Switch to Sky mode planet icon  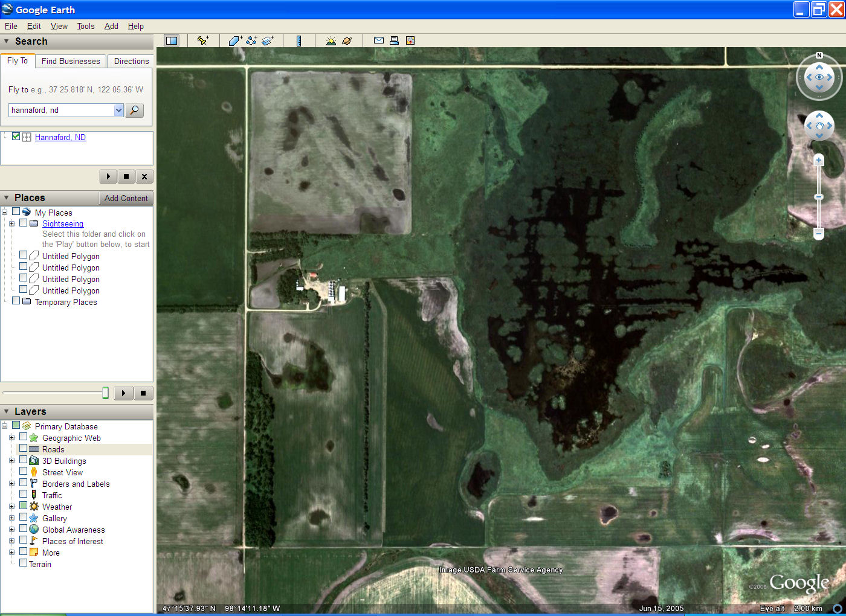point(347,40)
